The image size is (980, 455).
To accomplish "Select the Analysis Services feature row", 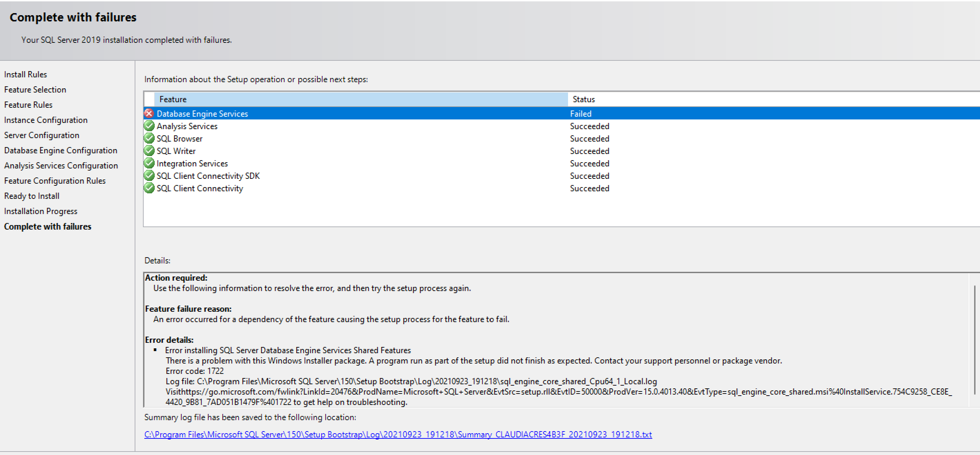I will pos(187,126).
